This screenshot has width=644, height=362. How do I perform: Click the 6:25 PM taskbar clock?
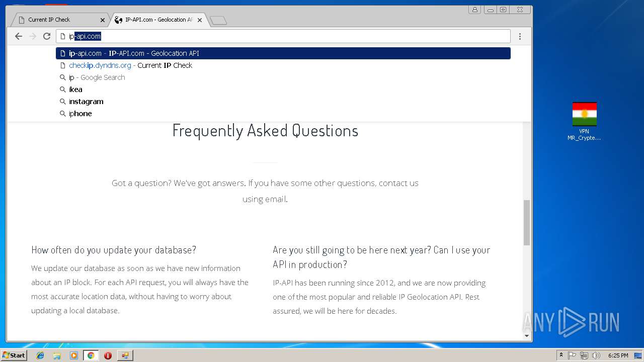click(618, 355)
